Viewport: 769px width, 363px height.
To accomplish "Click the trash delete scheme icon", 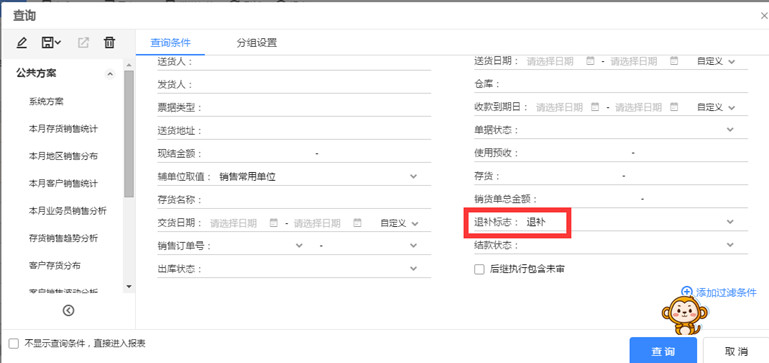I will point(109,43).
